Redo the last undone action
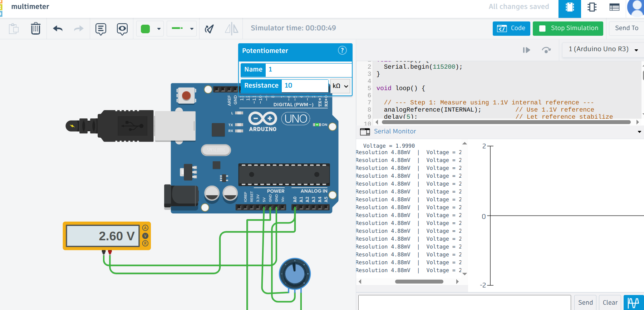The image size is (644, 310). pyautogui.click(x=79, y=28)
